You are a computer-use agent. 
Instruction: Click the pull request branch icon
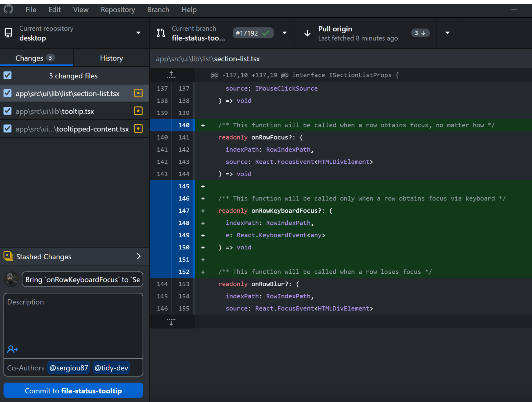coord(161,33)
